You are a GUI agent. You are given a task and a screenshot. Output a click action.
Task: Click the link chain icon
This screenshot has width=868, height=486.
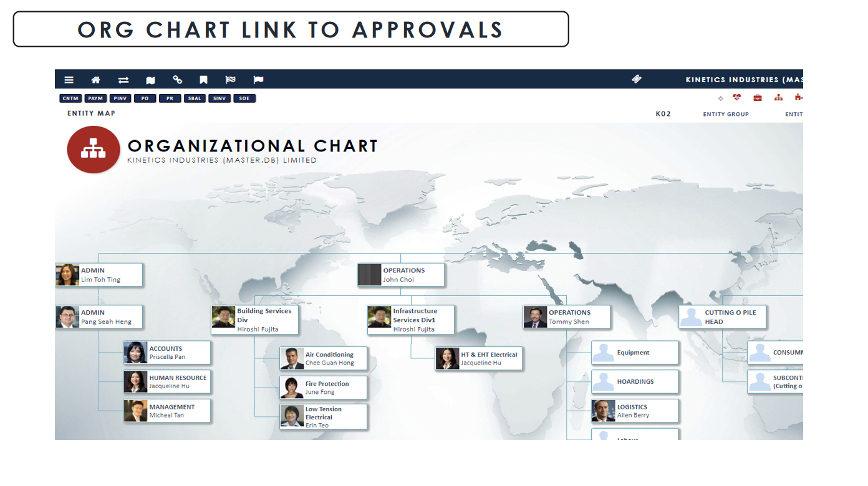[x=178, y=79]
